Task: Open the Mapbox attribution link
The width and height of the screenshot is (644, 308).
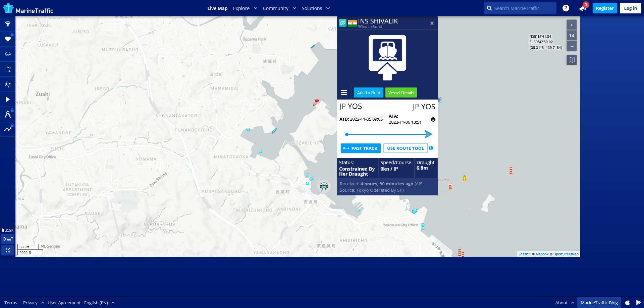Action: 542,254
